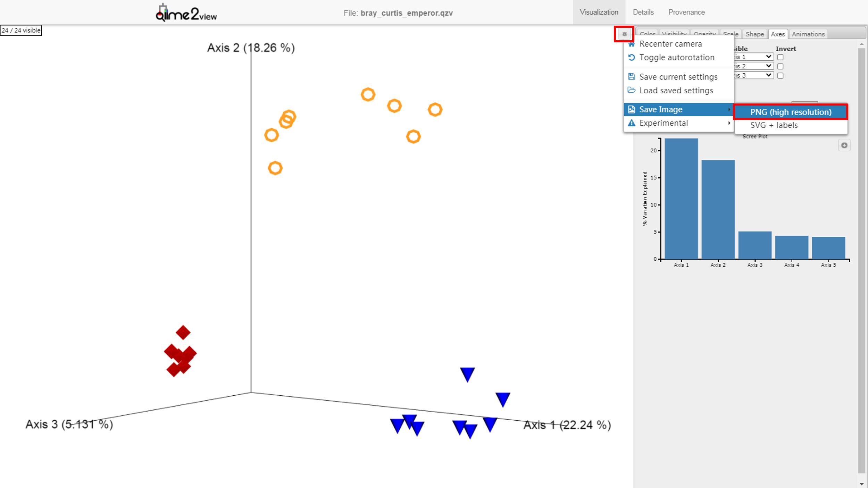The image size is (868, 488).
Task: Click the Load saved settings folder icon
Action: tap(632, 90)
